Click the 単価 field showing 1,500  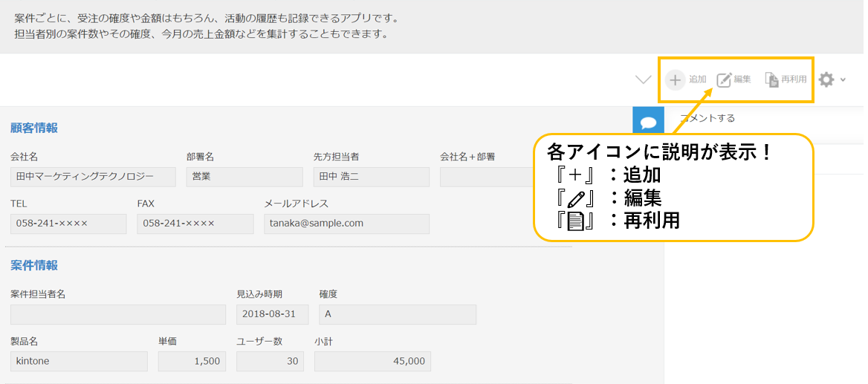(192, 361)
